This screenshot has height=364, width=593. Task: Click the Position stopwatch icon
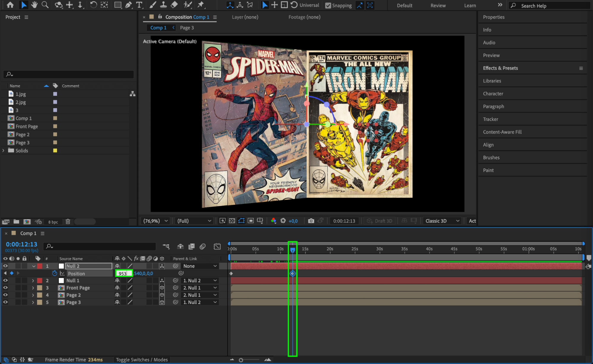coord(55,273)
